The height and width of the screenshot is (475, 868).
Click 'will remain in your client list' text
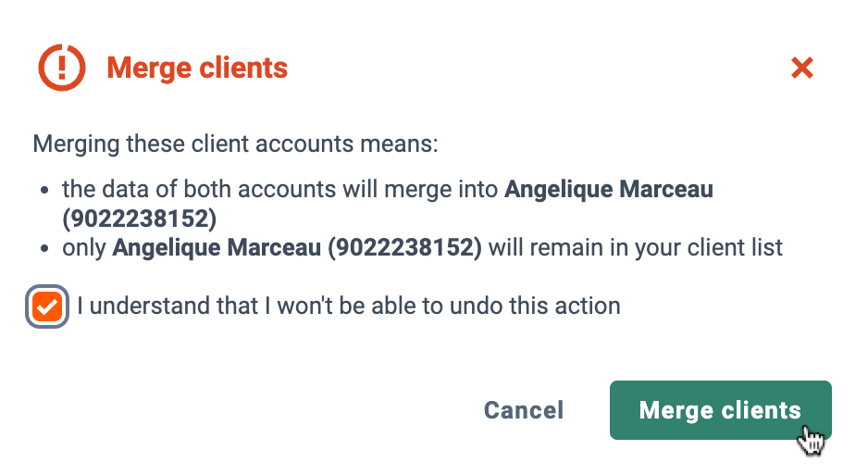636,247
